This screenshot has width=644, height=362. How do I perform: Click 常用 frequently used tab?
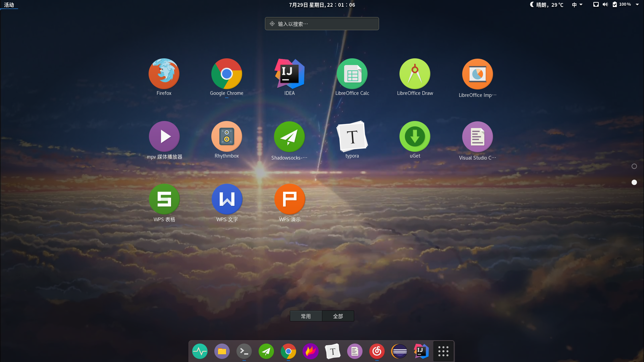306,316
